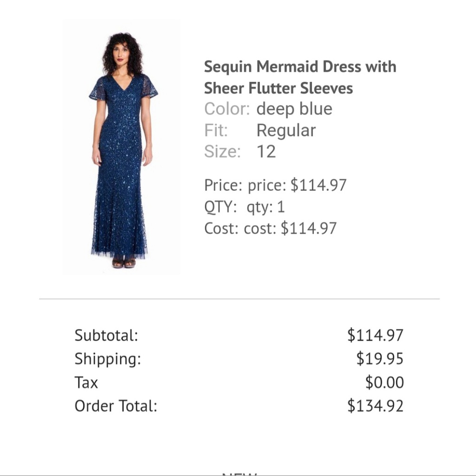Screen dimensions: 476x476
Task: Click the size '12' value
Action: 266,152
